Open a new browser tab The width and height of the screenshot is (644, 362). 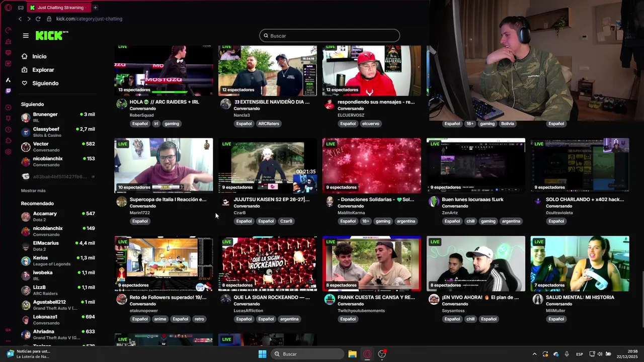95,8
